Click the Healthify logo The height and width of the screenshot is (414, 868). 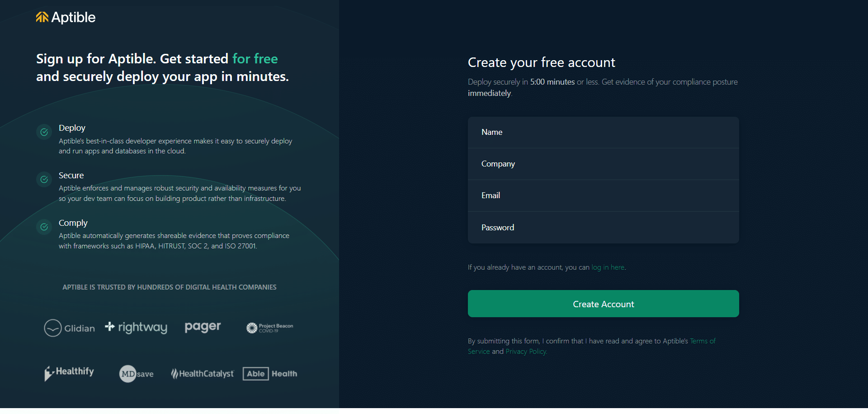(x=69, y=373)
